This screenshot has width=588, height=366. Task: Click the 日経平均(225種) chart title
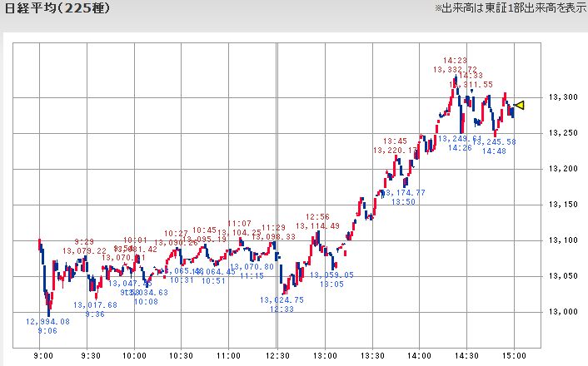click(57, 8)
